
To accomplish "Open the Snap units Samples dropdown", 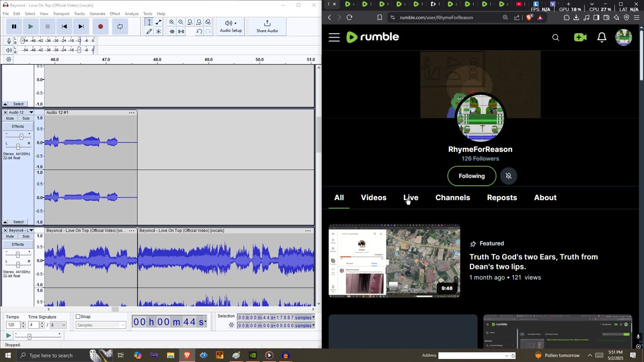I will (101, 325).
